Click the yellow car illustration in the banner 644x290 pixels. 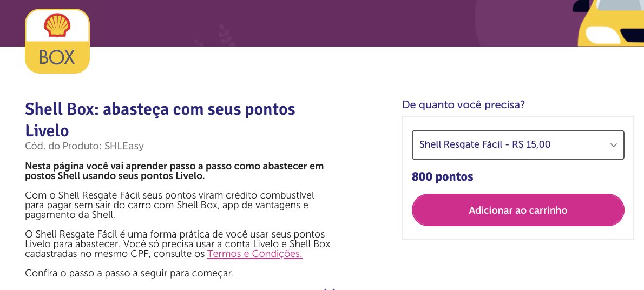pyautogui.click(x=611, y=23)
